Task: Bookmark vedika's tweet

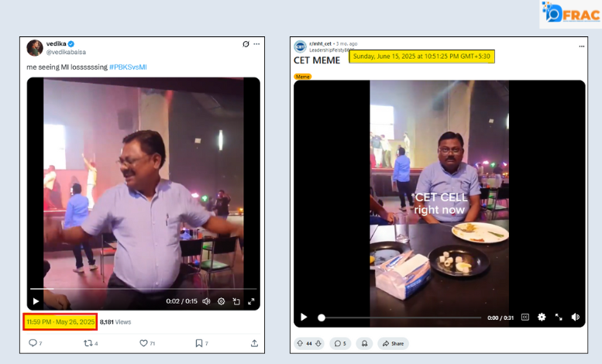Action: (199, 342)
